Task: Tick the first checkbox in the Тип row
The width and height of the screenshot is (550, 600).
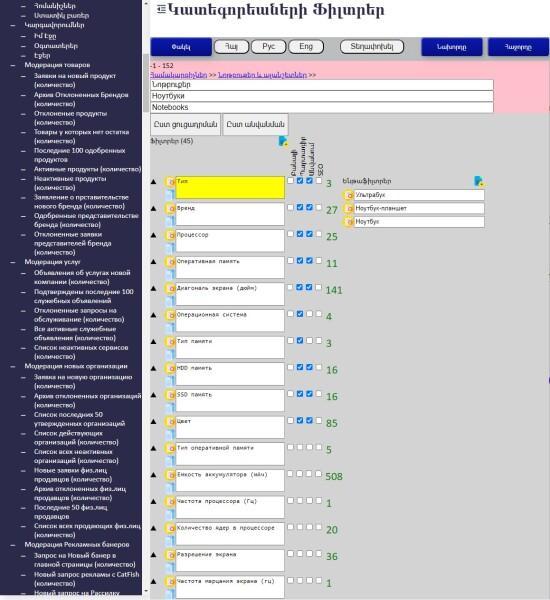Action: pos(291,181)
